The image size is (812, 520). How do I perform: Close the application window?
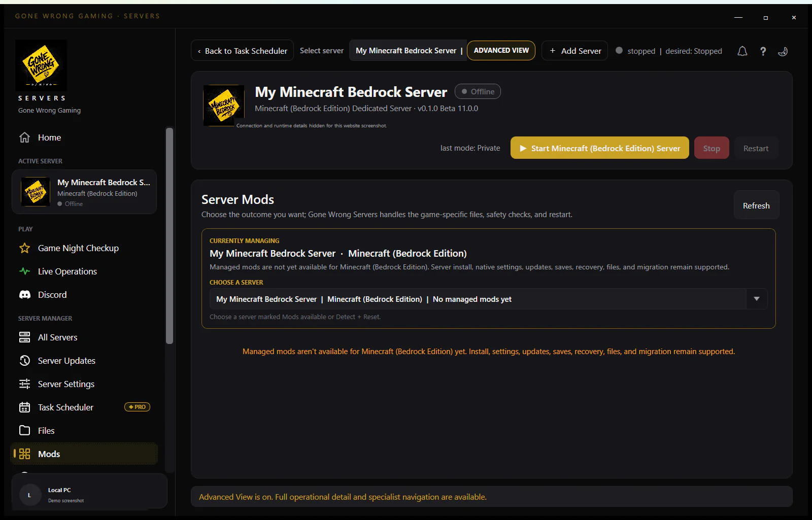click(x=794, y=17)
